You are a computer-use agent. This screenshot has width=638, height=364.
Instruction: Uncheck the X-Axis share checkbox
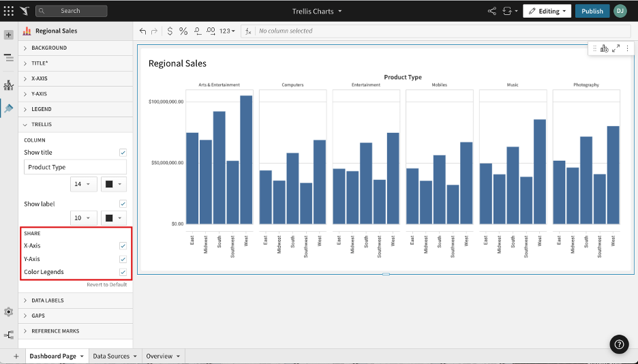click(x=123, y=245)
